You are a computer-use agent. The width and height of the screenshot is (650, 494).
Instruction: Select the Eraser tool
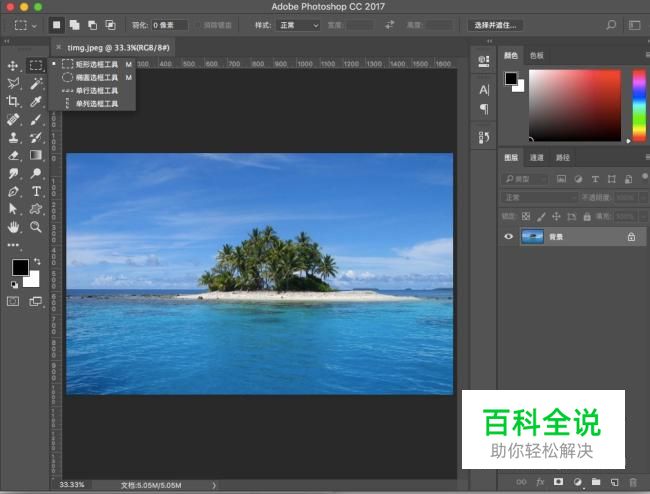(13, 155)
